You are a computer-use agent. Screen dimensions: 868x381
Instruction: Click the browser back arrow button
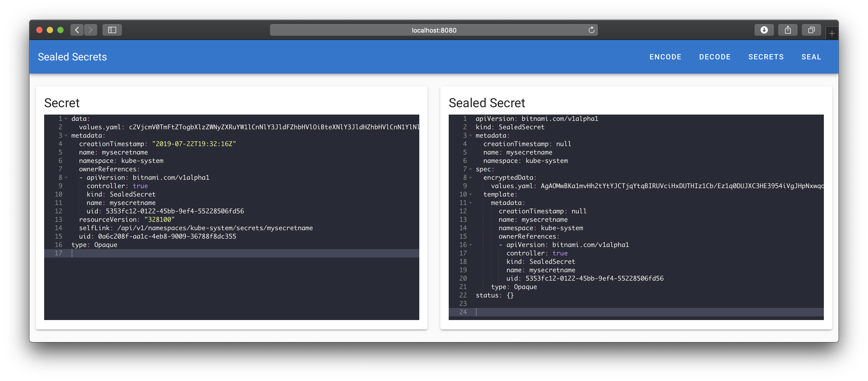77,30
